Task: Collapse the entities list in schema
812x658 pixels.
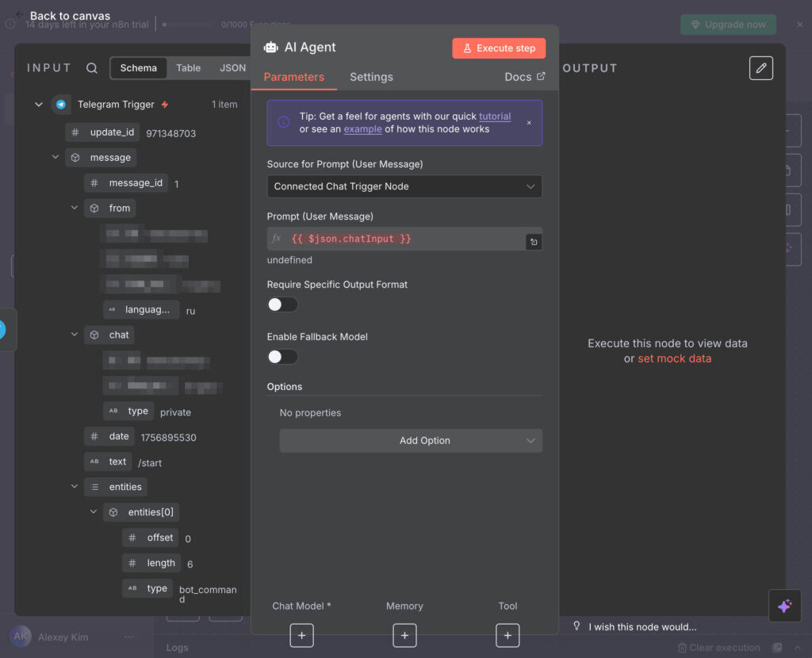Action: 75,487
